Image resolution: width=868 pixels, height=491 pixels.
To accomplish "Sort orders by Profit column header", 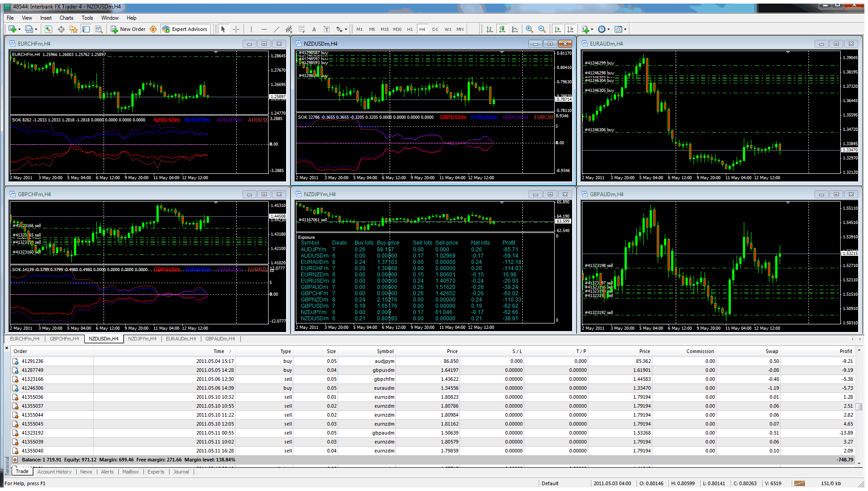I will (818, 351).
